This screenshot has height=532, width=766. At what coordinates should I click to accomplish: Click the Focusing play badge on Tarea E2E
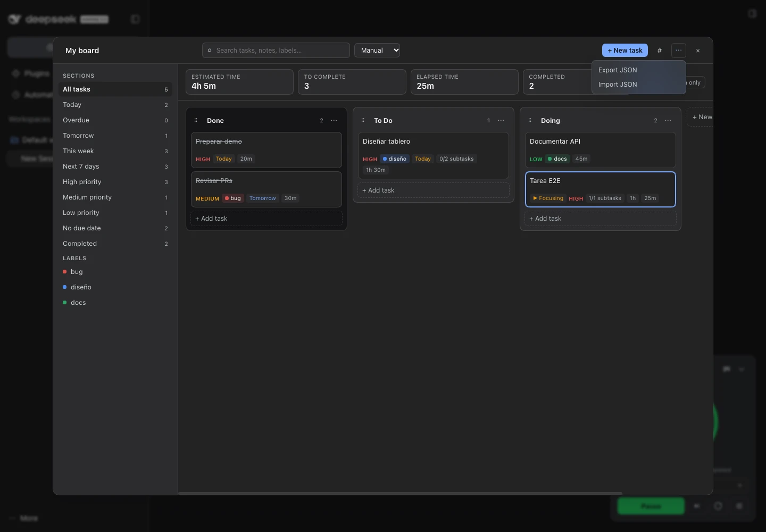click(548, 198)
